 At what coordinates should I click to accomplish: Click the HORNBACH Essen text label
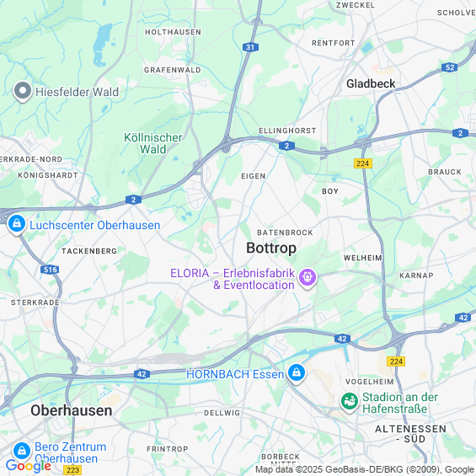(x=235, y=374)
